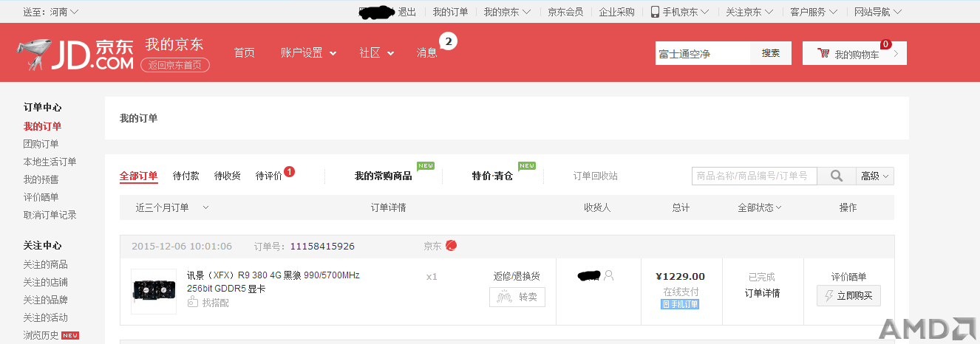The width and height of the screenshot is (980, 344).
Task: Open 消息 in the navigation bar
Action: pos(427,53)
